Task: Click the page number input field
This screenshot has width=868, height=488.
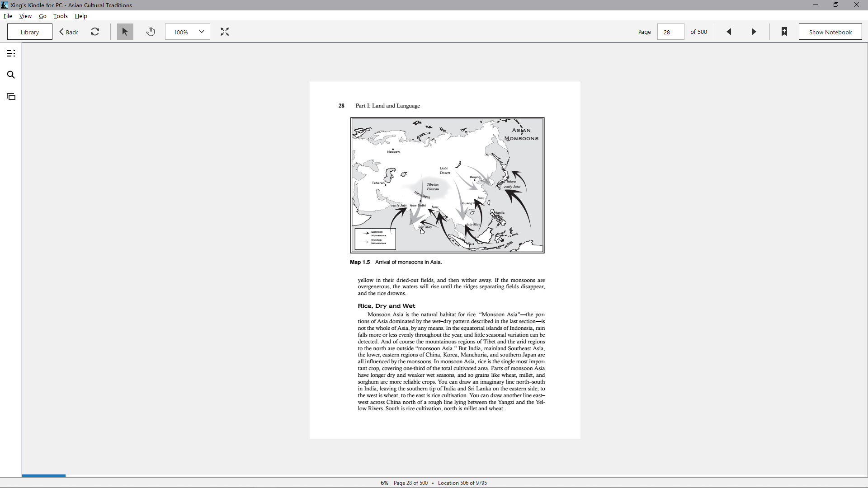Action: (x=670, y=32)
